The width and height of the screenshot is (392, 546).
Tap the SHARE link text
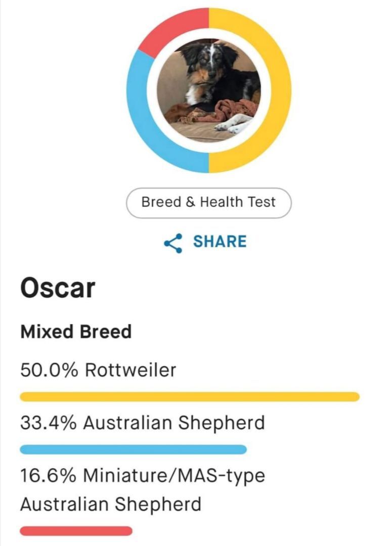(x=220, y=242)
